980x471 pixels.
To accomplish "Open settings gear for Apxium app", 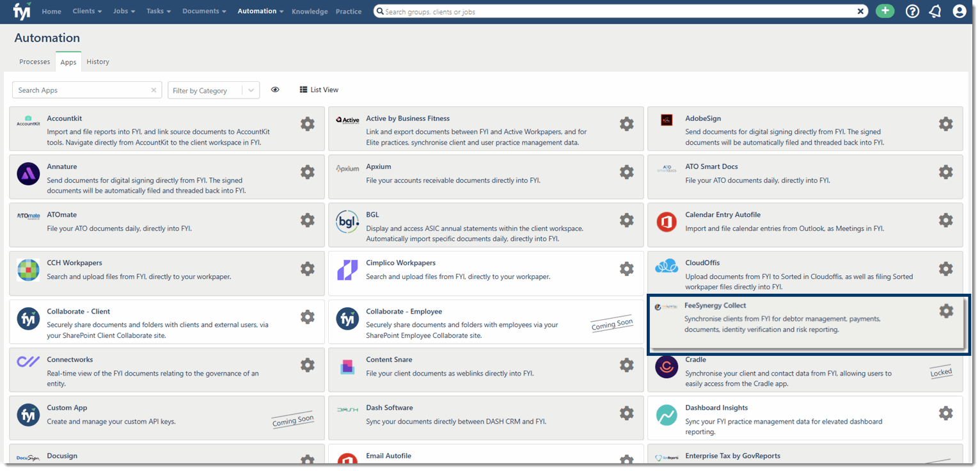I will pyautogui.click(x=627, y=172).
